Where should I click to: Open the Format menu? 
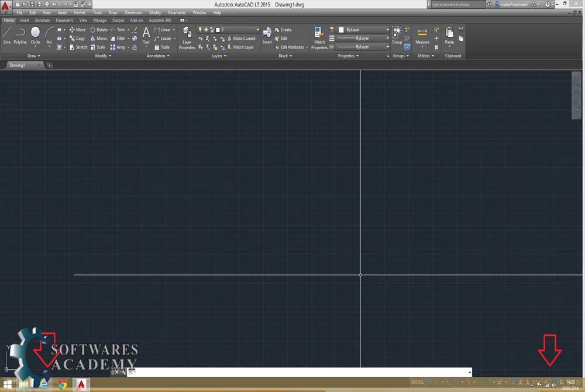coord(80,13)
